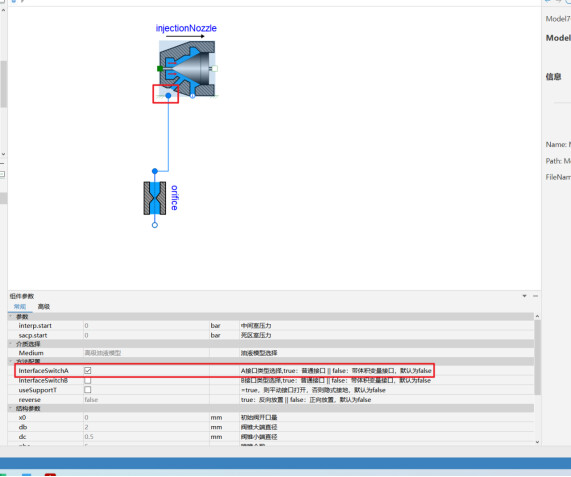Click the parameter panel scrollbar up arrow
The image size is (571, 477).
(x=537, y=316)
